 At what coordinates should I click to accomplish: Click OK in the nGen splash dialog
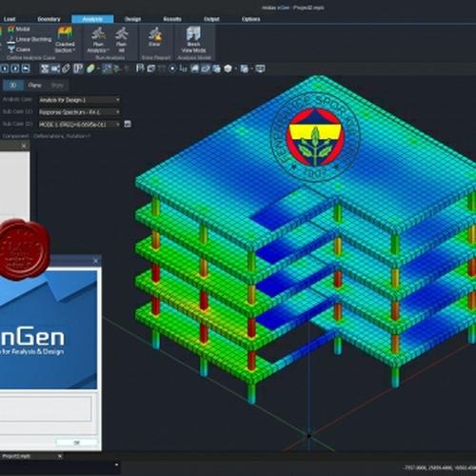pos(77,443)
